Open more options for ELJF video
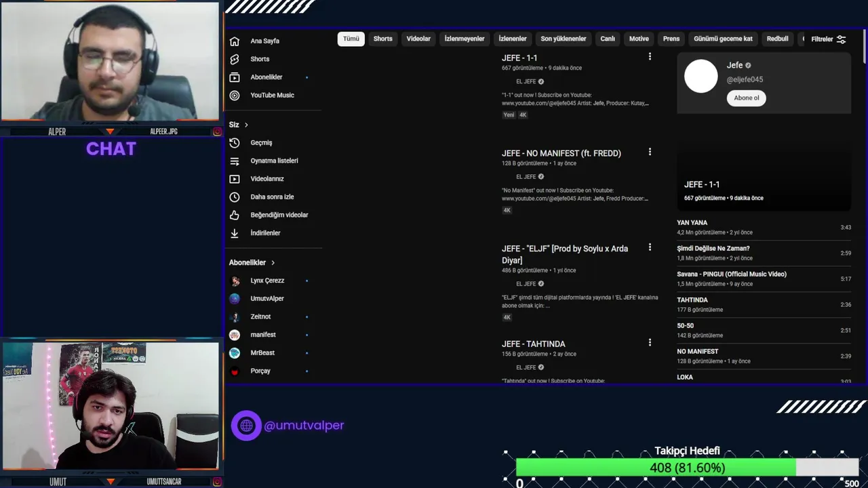The height and width of the screenshot is (488, 868). (650, 247)
